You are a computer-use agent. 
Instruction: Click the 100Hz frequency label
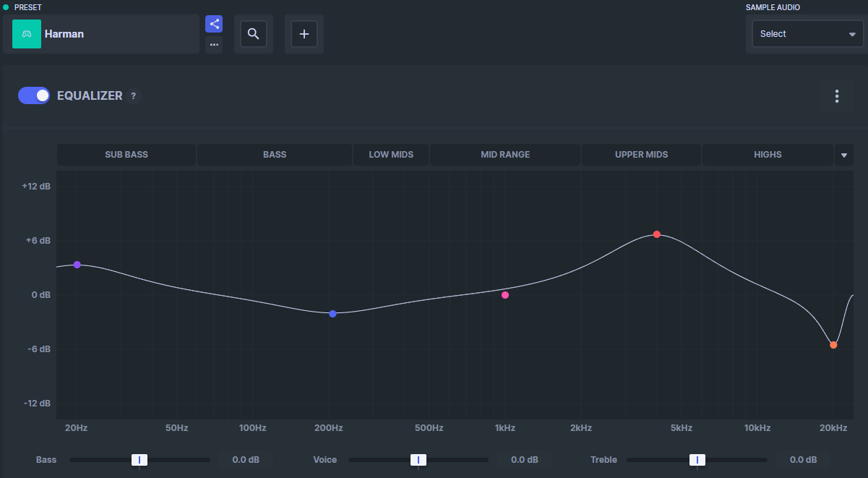point(252,428)
